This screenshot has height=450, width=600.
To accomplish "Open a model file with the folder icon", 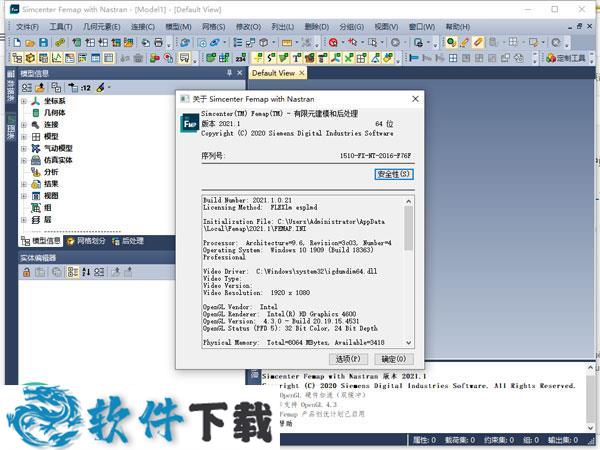I will click(x=30, y=42).
